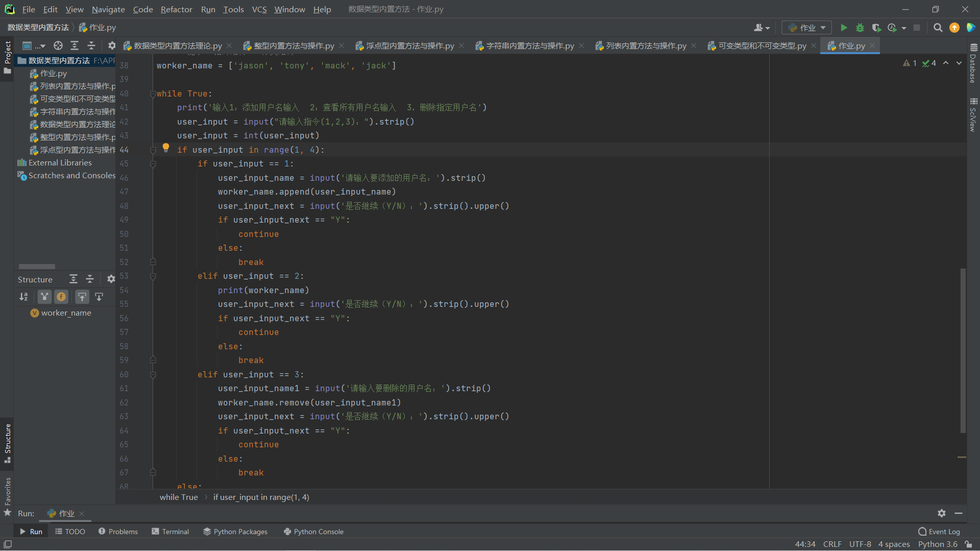This screenshot has width=980, height=551.
Task: Click the locate file icon in Project toolbar
Action: point(58,45)
